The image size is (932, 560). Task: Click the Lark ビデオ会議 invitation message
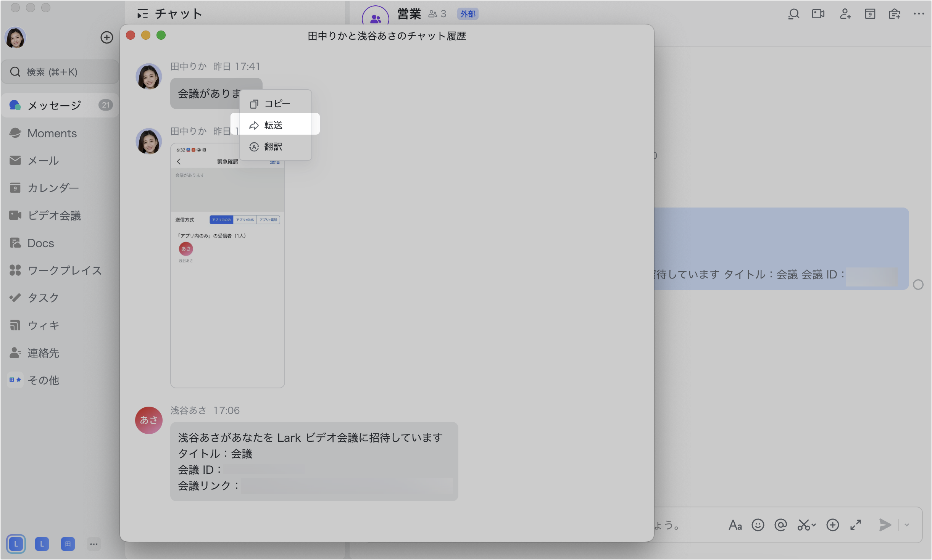point(314,462)
